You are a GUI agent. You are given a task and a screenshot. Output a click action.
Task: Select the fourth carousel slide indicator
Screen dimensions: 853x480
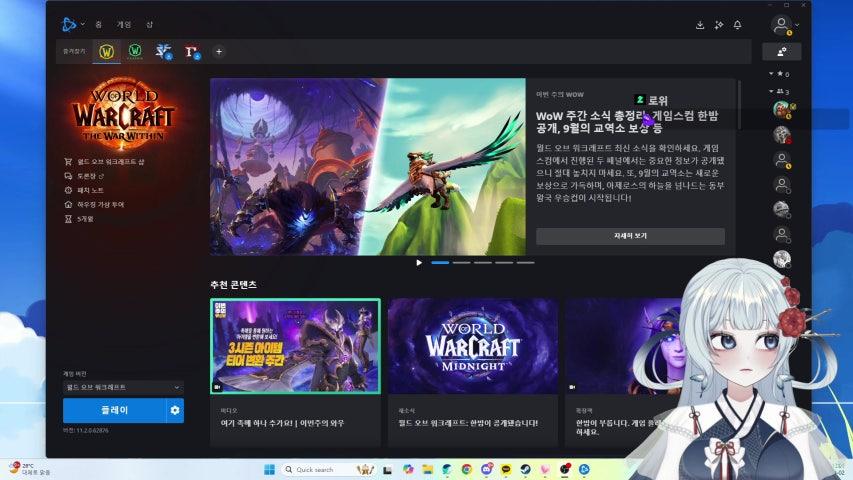tap(504, 263)
